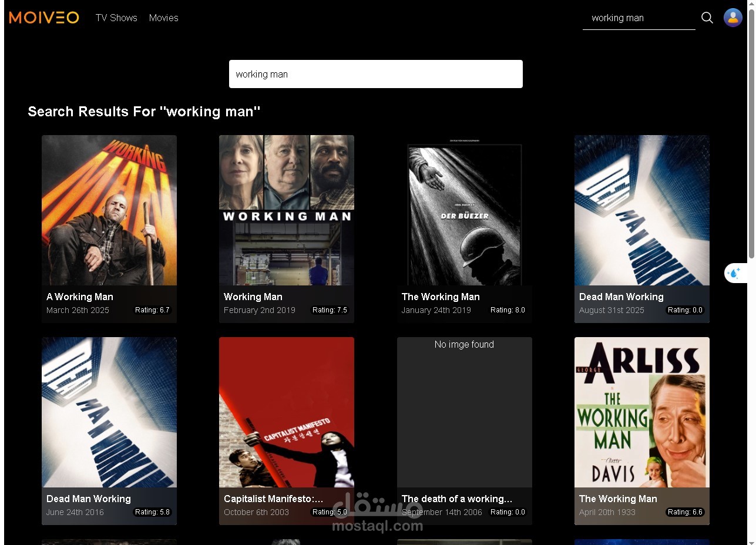Open the user profile avatar

click(x=733, y=18)
